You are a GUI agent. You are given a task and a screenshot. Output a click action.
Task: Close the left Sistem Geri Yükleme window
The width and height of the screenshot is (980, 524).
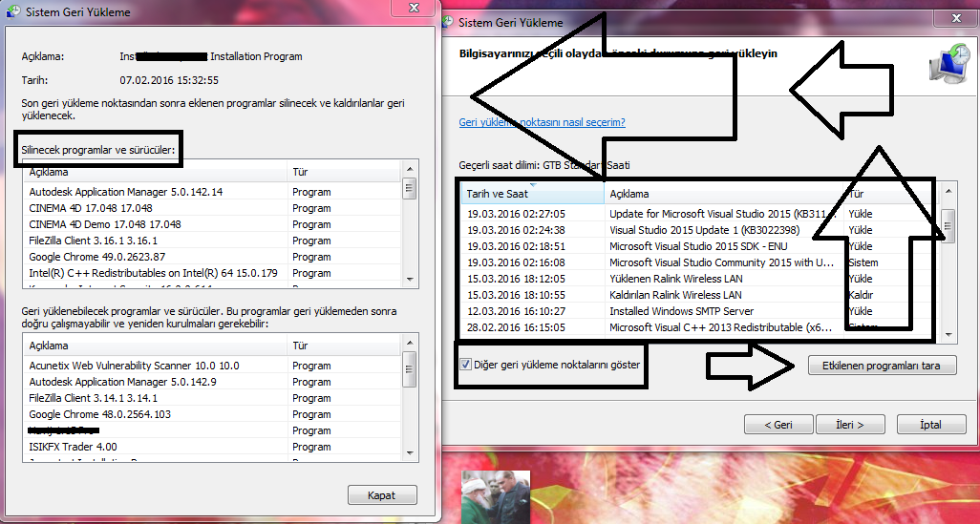(x=414, y=8)
